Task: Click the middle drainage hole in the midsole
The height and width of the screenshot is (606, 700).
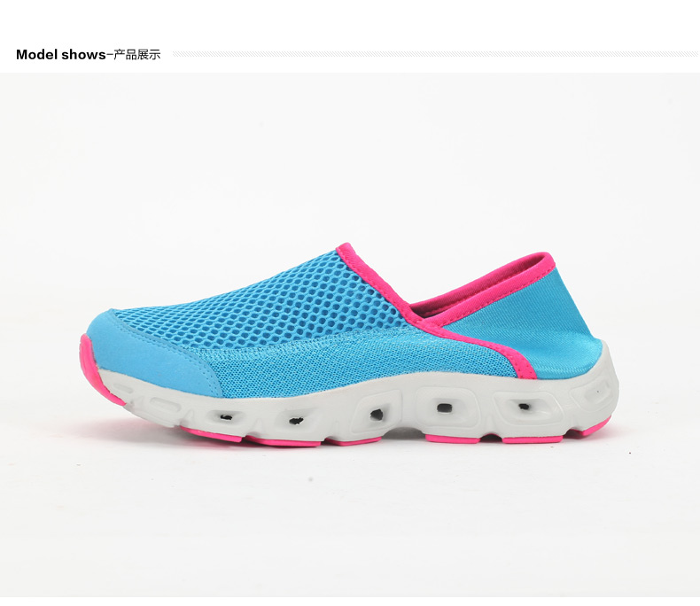Action: point(377,415)
